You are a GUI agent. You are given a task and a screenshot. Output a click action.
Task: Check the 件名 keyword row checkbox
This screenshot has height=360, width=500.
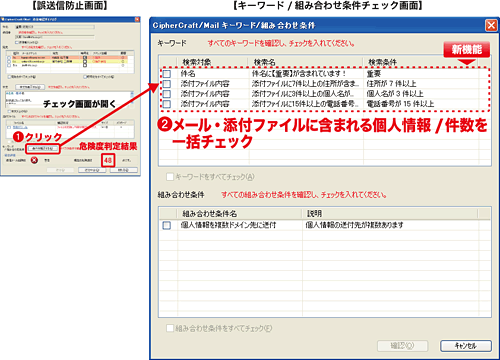[x=167, y=74]
